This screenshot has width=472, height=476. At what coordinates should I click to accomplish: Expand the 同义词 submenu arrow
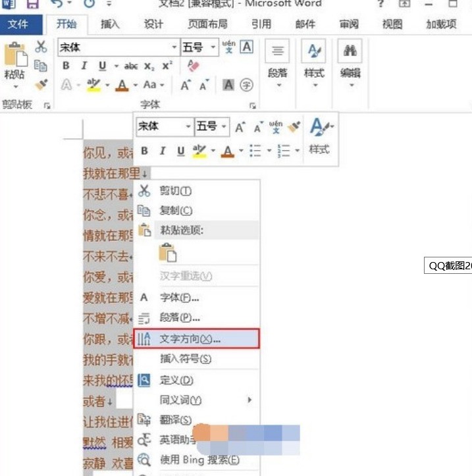[x=249, y=400]
